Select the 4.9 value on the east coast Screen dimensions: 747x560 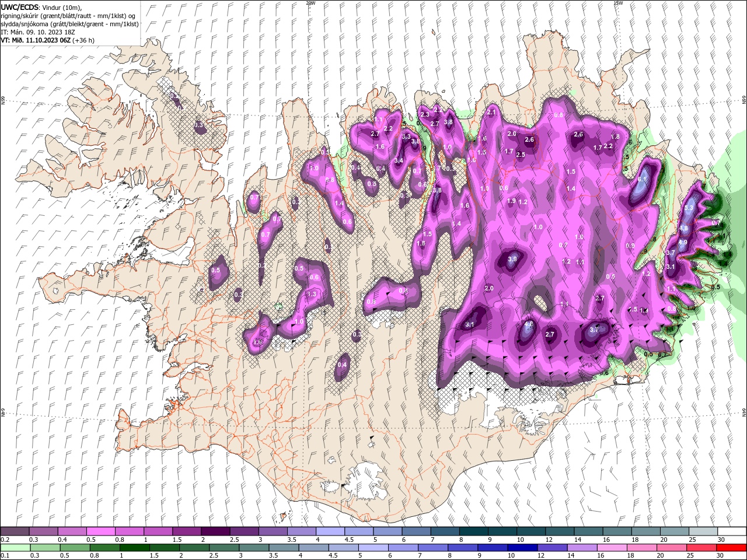(683, 243)
